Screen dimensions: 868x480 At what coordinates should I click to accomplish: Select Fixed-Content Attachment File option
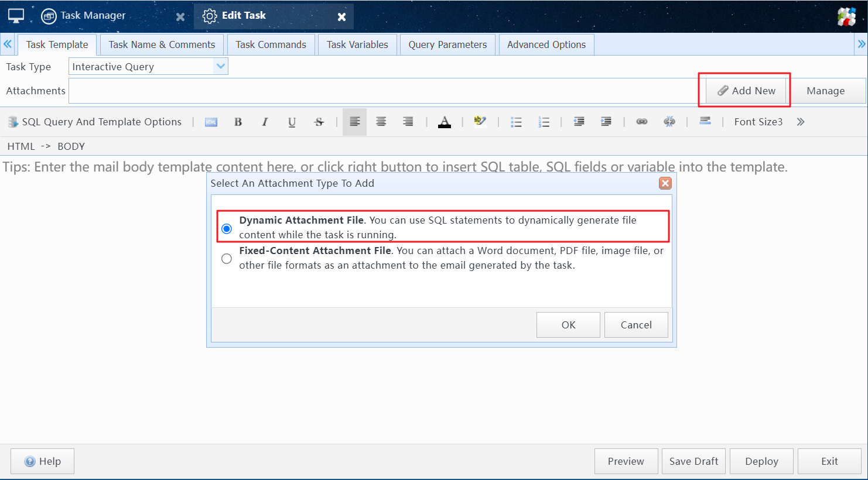click(227, 259)
